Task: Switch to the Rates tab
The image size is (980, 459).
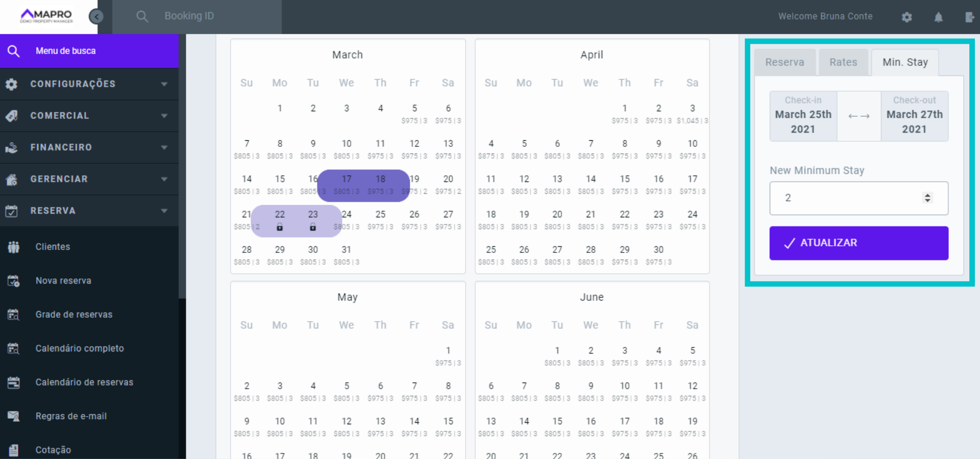Action: [843, 62]
